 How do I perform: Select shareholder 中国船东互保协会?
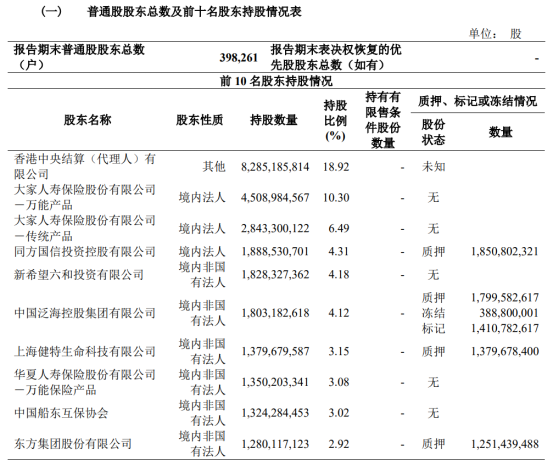(61, 413)
